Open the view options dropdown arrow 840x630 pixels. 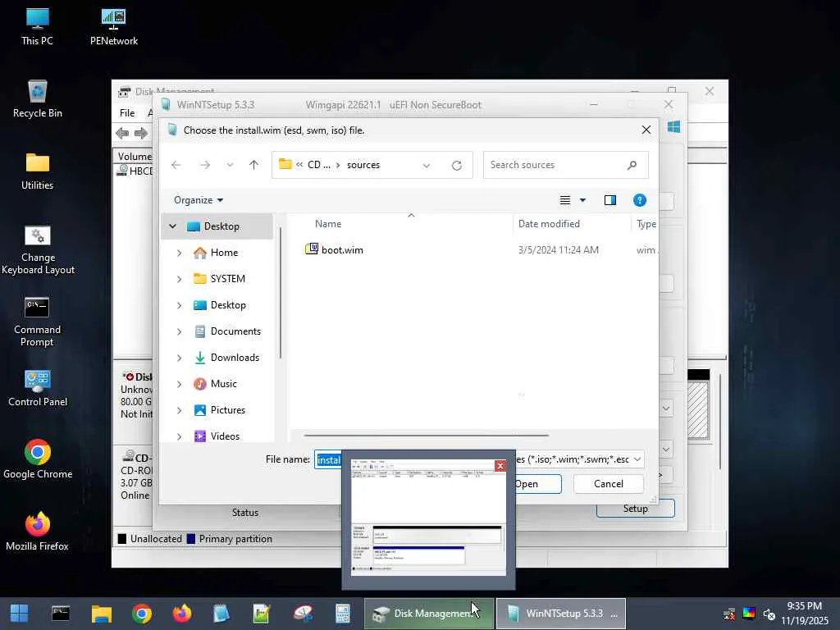pos(583,200)
